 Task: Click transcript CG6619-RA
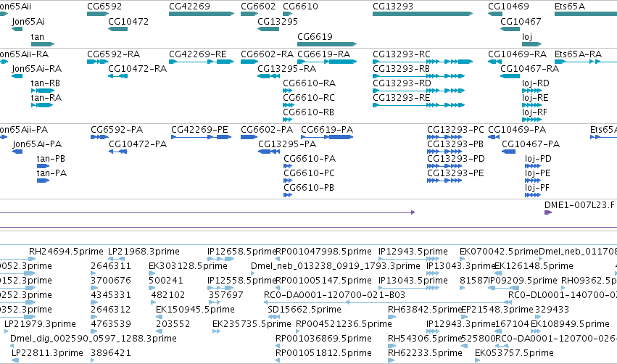pyautogui.click(x=323, y=54)
